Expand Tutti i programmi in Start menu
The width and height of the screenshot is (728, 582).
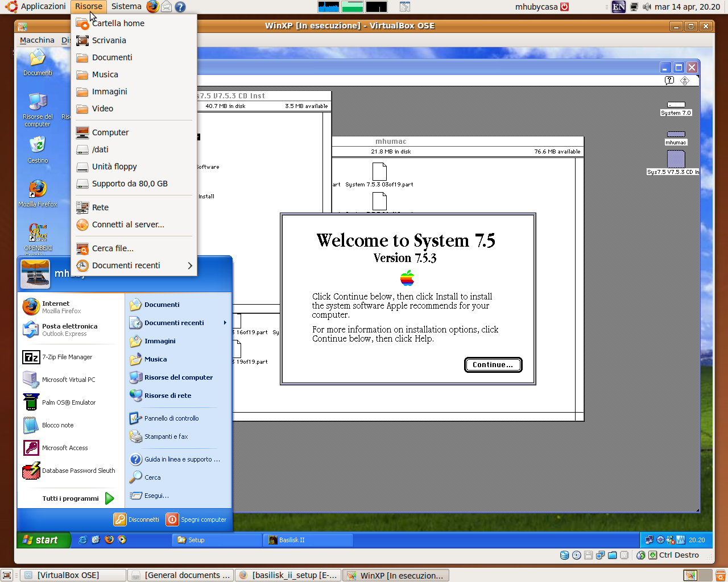[x=78, y=498]
